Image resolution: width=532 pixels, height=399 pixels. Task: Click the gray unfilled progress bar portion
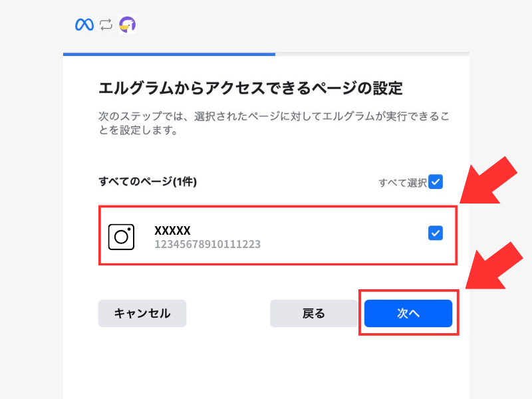[372, 54]
